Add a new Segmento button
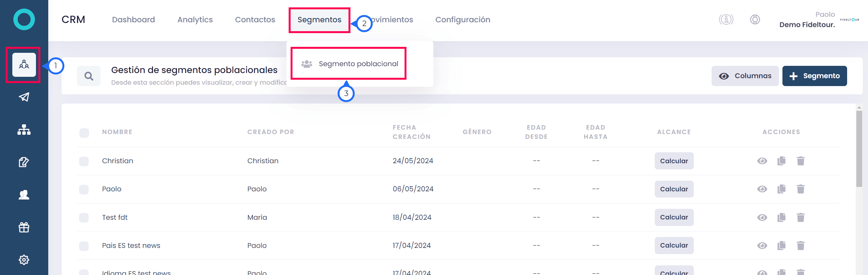Viewport: 868px width, 275px height. point(815,76)
